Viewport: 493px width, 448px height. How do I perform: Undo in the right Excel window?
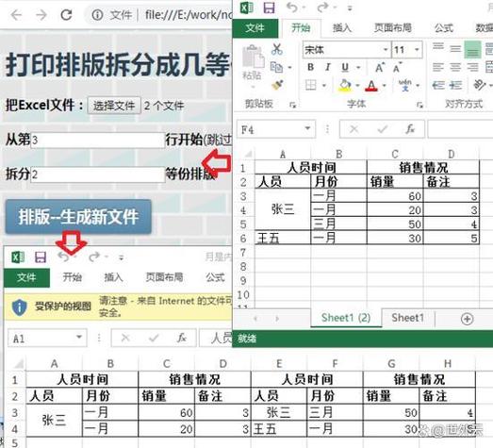pyautogui.click(x=292, y=8)
